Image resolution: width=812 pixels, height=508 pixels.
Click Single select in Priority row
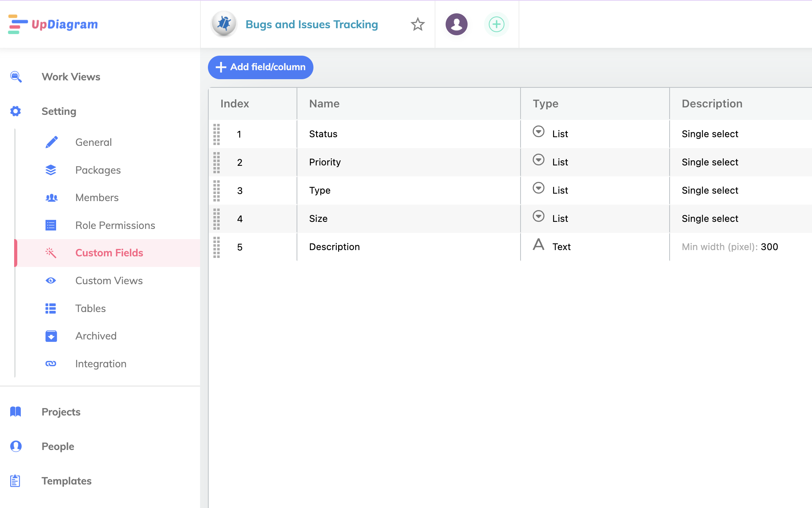coord(710,162)
